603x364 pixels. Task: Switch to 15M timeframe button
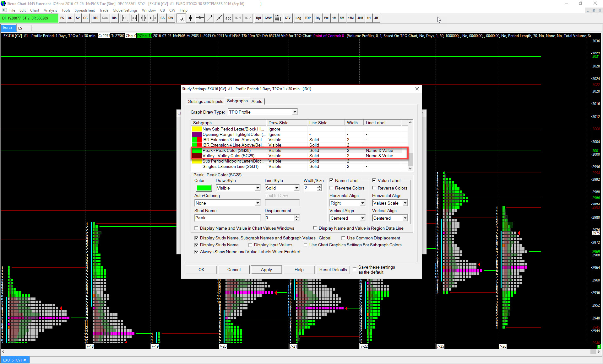(x=350, y=18)
